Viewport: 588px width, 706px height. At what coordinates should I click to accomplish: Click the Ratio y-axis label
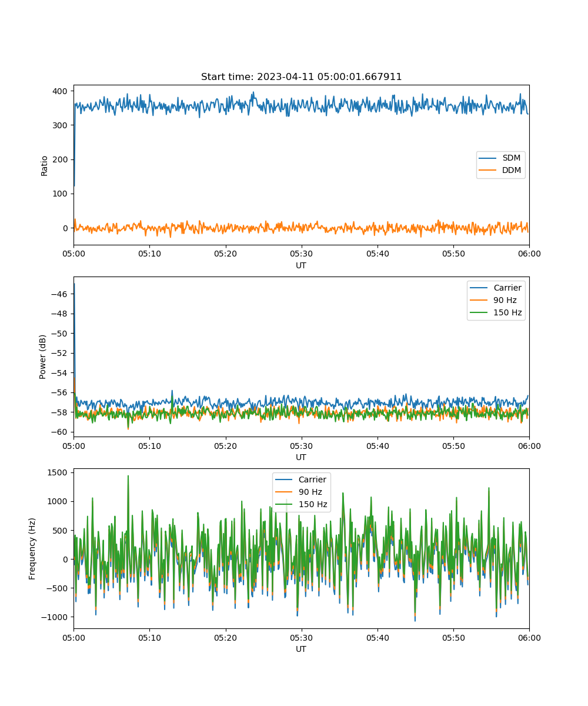tap(44, 165)
